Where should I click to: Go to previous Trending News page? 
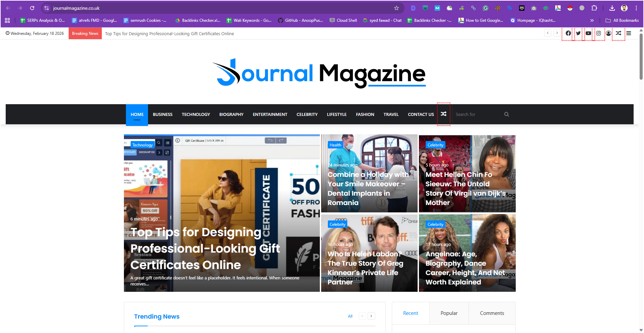pos(362,316)
